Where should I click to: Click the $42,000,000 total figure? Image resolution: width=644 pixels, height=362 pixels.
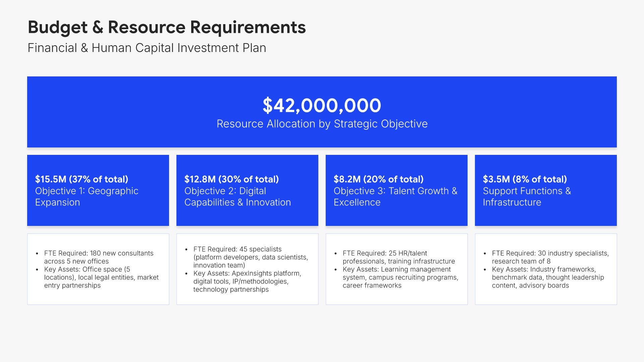tap(322, 105)
